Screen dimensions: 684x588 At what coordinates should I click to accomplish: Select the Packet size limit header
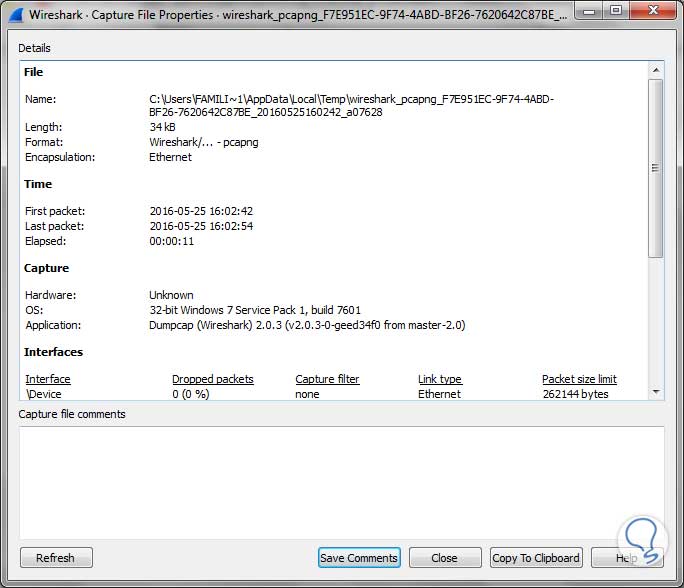click(x=579, y=379)
